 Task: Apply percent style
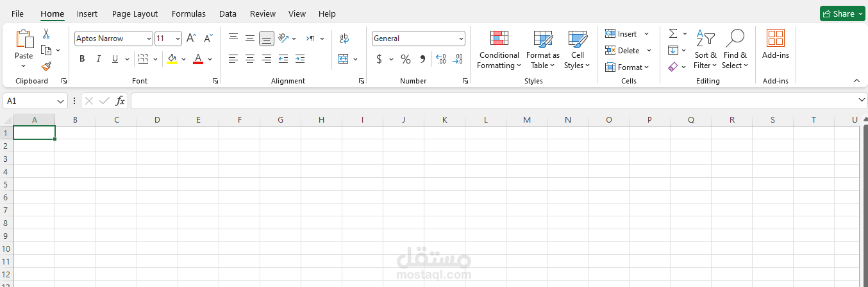pos(406,59)
